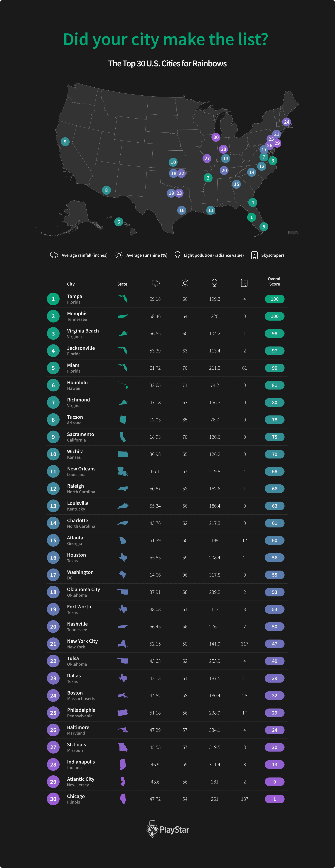Viewport: 335px width, 868px height.
Task: Click the Hawaii state shape in Honolulu row
Action: [123, 385]
